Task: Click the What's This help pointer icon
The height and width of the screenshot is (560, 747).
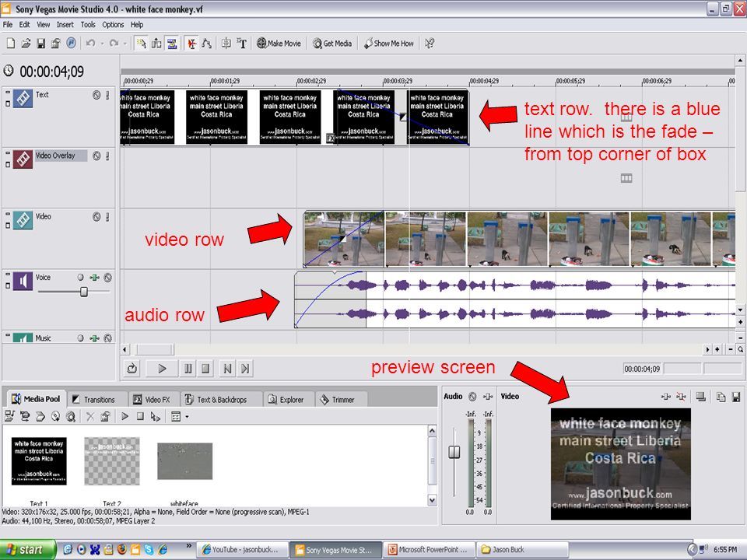Action: point(430,44)
